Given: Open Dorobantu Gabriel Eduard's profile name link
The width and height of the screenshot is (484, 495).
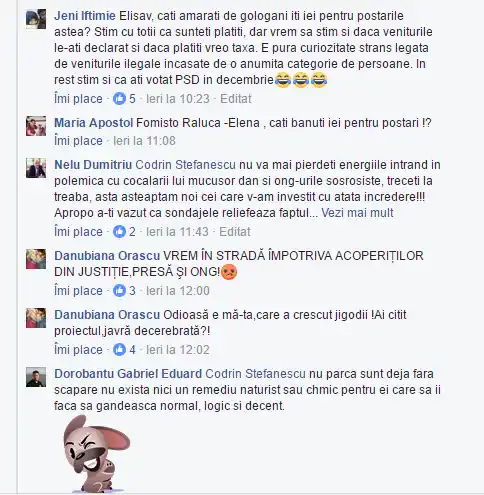Looking at the screenshot, I should click(128, 374).
